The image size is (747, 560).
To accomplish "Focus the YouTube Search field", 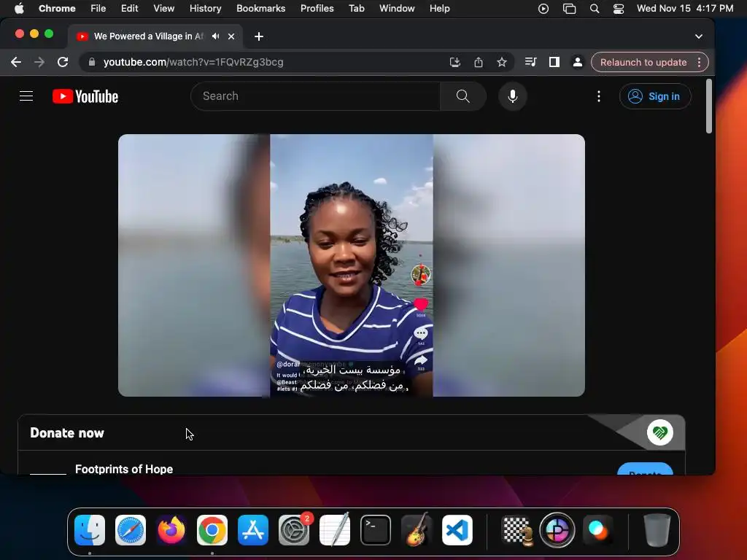I will coord(315,96).
